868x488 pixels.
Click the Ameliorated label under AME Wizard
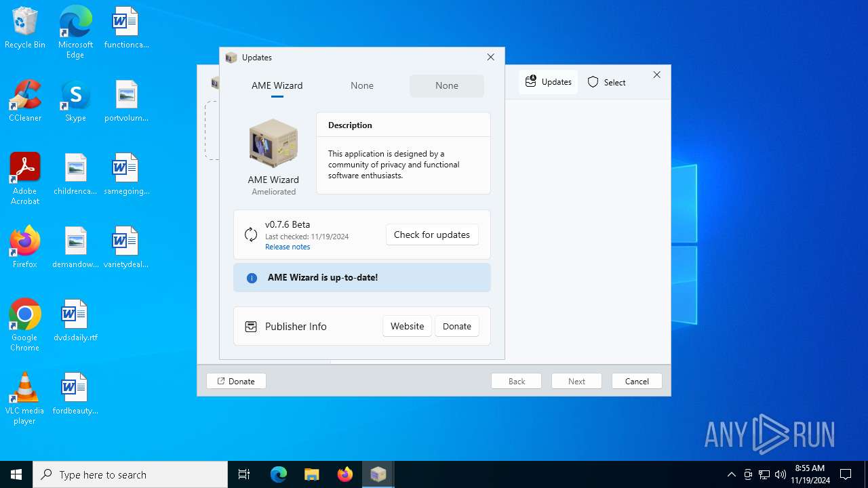[273, 192]
